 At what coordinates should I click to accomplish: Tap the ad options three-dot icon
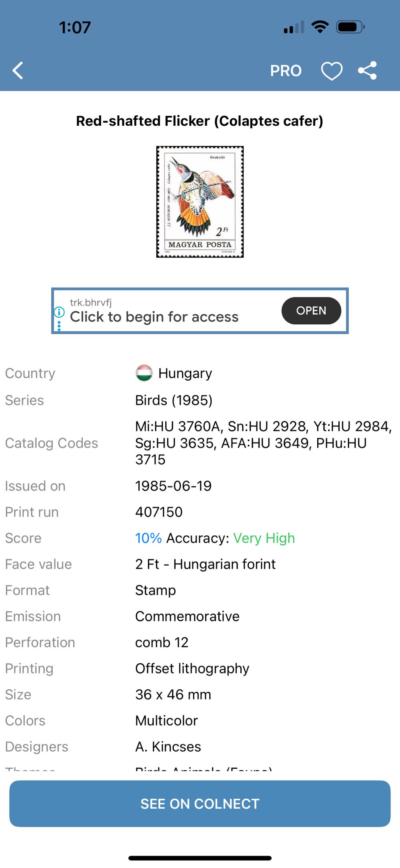tap(59, 326)
